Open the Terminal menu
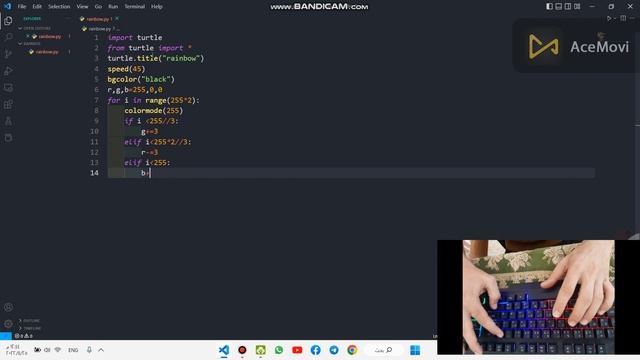The image size is (640, 360). tap(135, 7)
